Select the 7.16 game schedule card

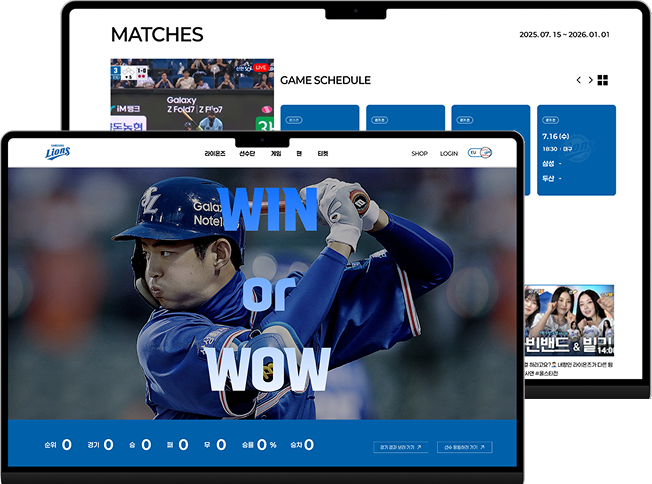pyautogui.click(x=576, y=150)
